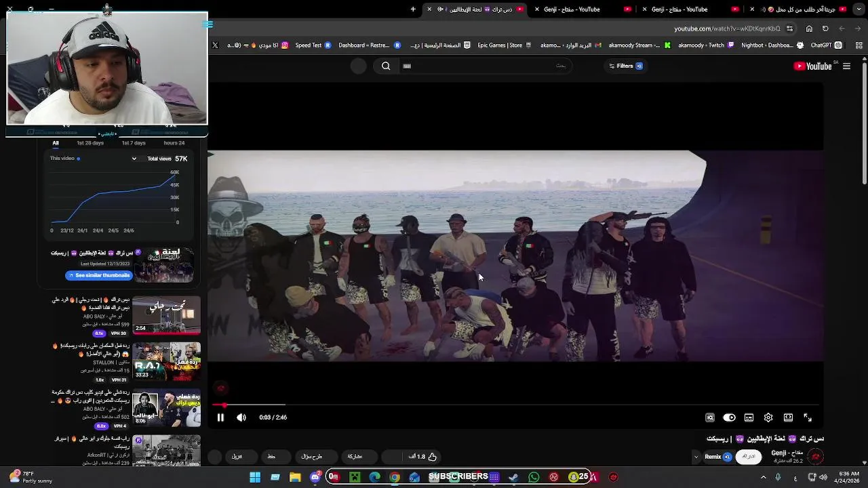Screen dimensions: 868x488
Task: Click the page vertical scrollbar
Action: click(865, 122)
